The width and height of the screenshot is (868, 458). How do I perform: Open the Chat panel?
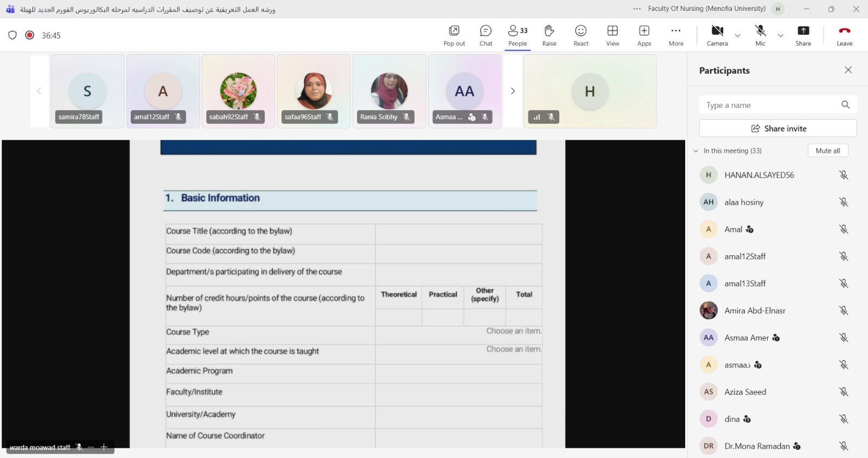click(486, 35)
